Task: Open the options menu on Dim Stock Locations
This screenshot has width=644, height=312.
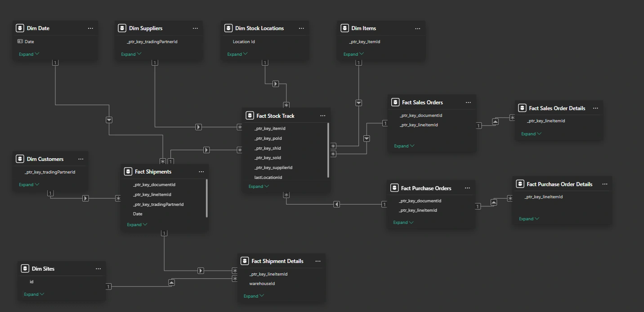Action: [x=301, y=28]
